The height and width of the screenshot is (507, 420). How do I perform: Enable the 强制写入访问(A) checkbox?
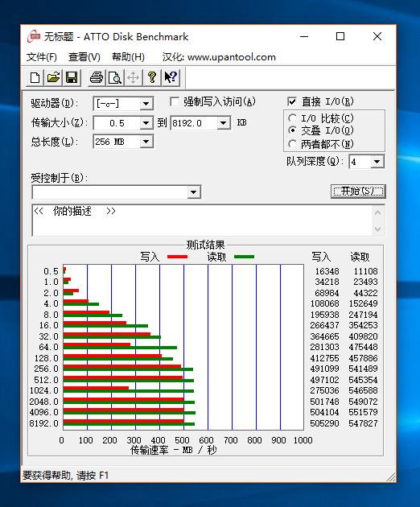click(x=175, y=102)
